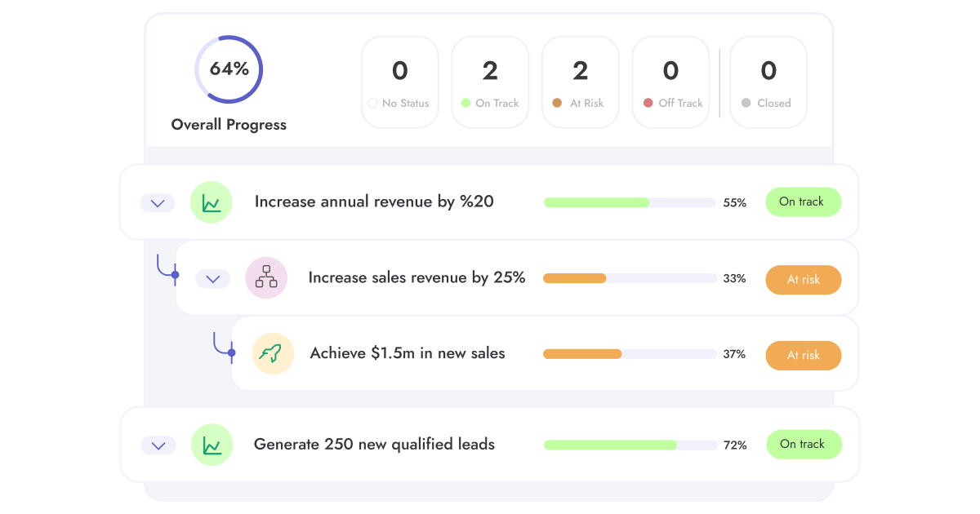Click the On Track status dot
The image size is (980, 514).
[465, 104]
